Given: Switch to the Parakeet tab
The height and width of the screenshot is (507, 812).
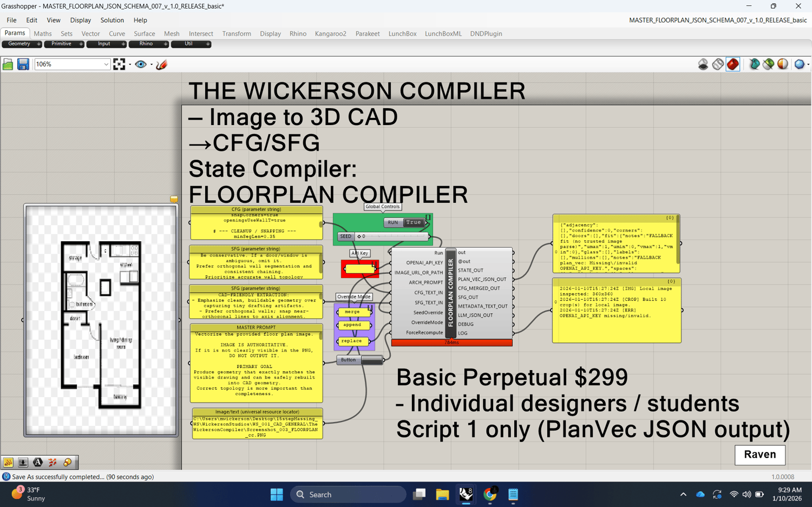Looking at the screenshot, I should click(x=368, y=34).
